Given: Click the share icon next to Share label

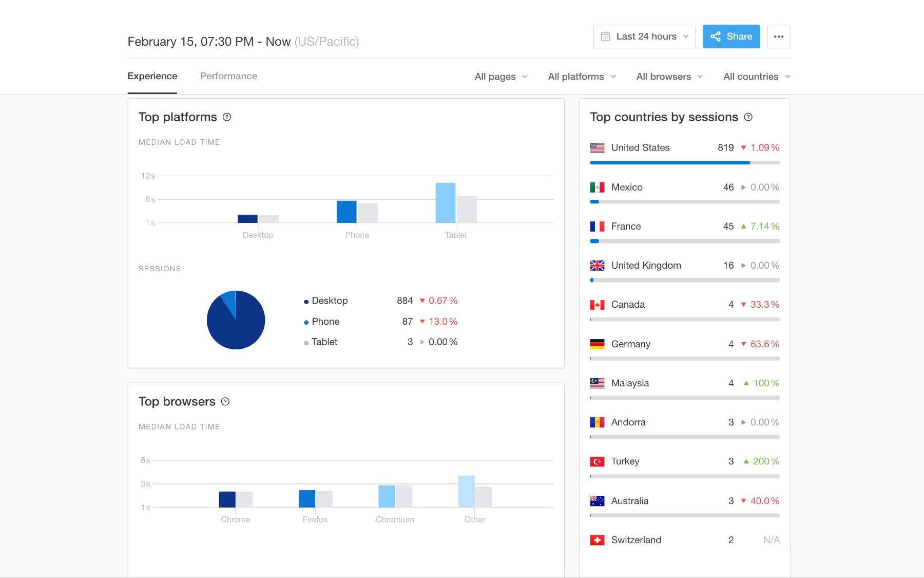Looking at the screenshot, I should (716, 36).
